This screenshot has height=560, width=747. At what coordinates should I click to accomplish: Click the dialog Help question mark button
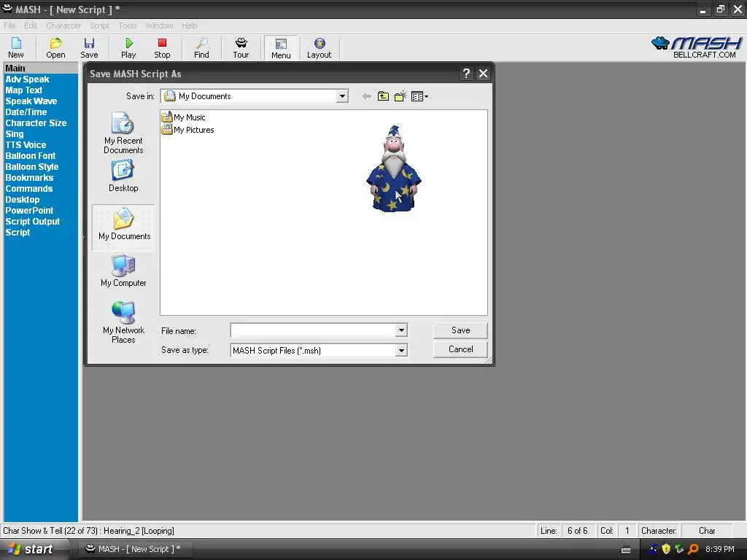tap(466, 74)
